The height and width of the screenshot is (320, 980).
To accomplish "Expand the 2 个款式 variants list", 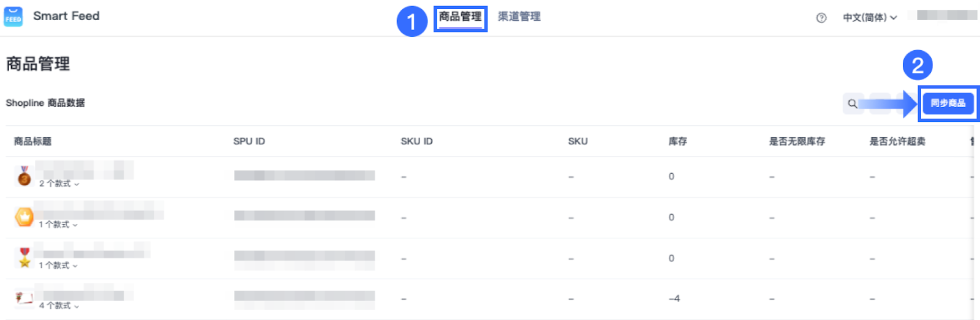I will 59,184.
